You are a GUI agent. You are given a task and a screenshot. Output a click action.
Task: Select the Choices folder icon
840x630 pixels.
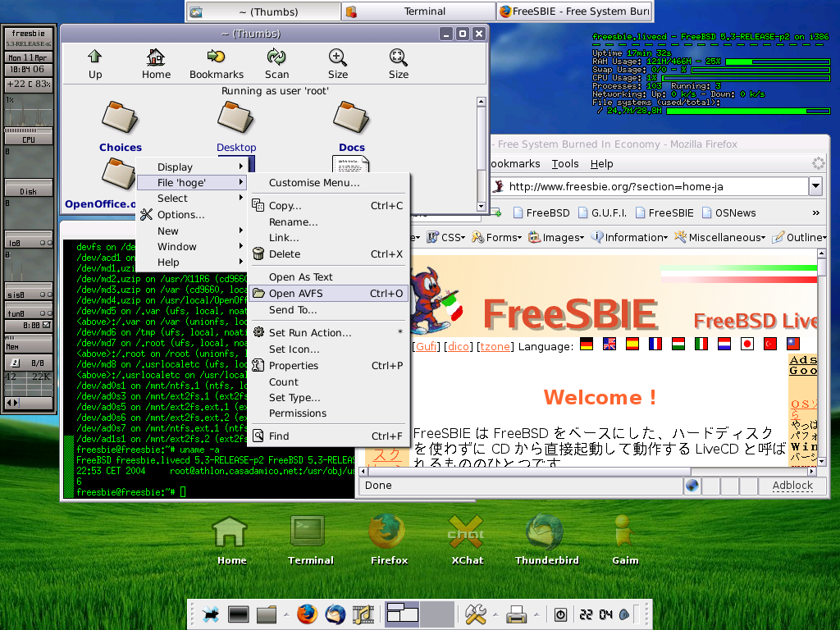click(x=120, y=117)
